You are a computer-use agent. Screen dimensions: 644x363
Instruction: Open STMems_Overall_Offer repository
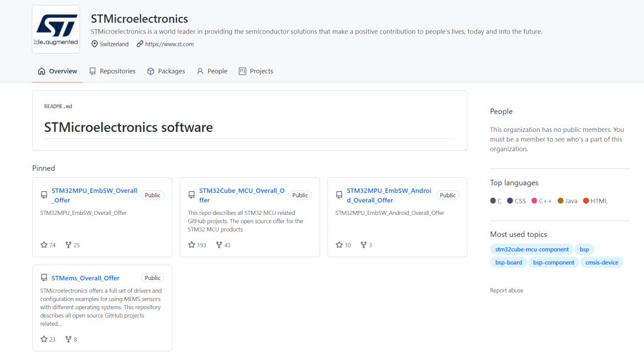85,278
